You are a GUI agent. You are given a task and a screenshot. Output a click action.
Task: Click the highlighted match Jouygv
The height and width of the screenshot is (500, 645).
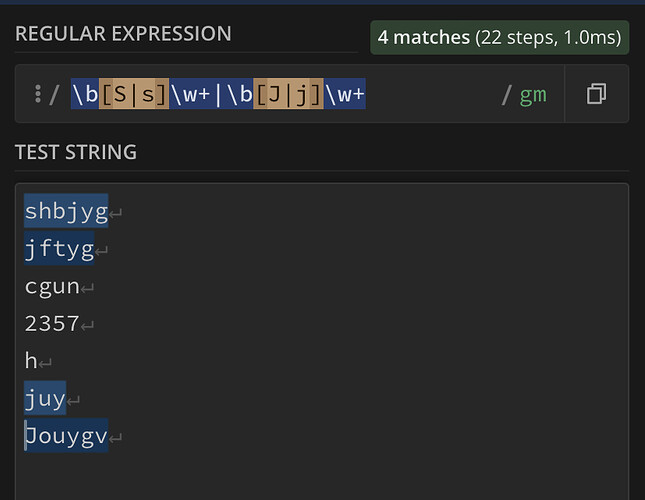[x=66, y=437]
